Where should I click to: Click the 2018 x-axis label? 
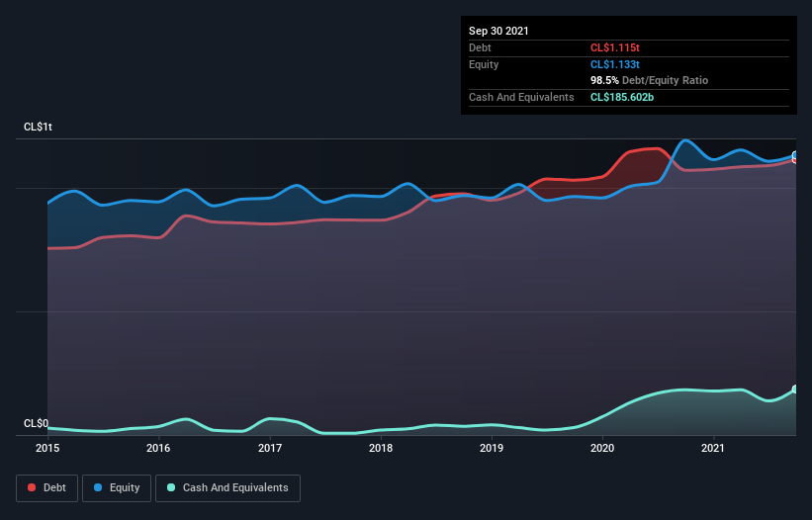click(381, 448)
